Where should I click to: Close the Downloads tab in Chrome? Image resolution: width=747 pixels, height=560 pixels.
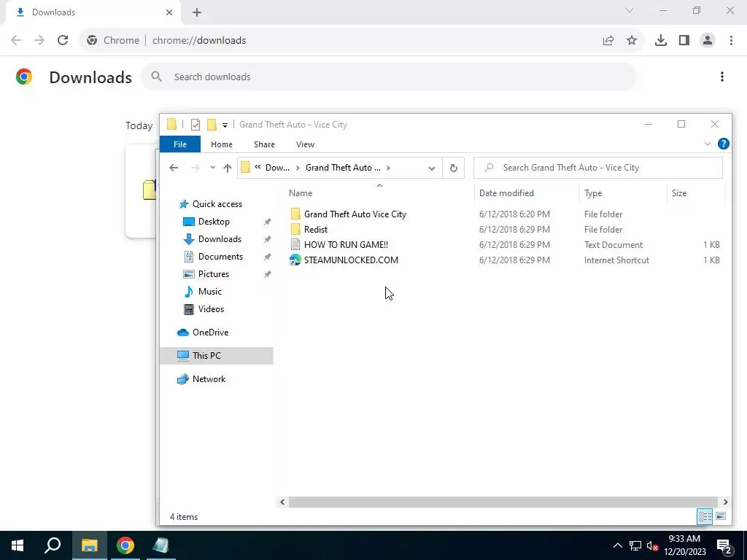click(169, 12)
